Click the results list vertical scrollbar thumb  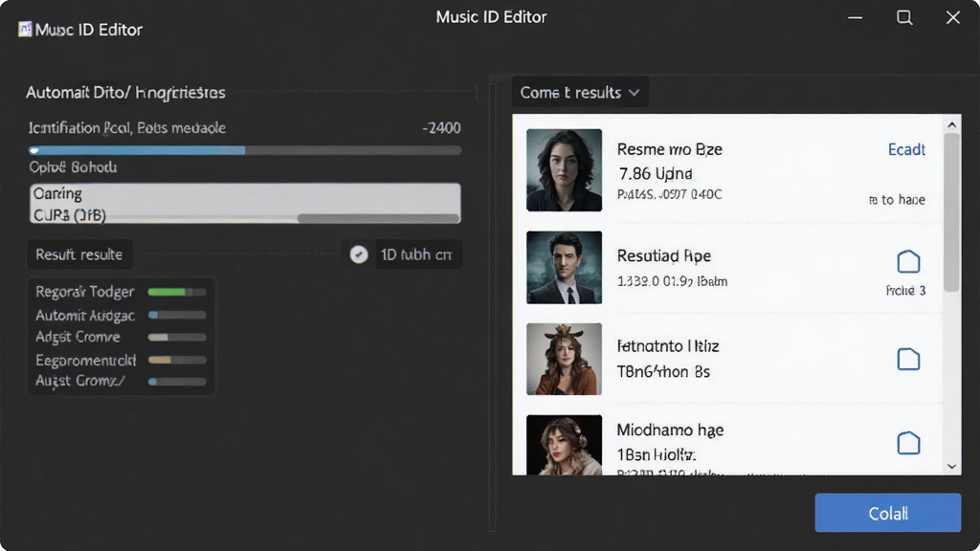952,212
